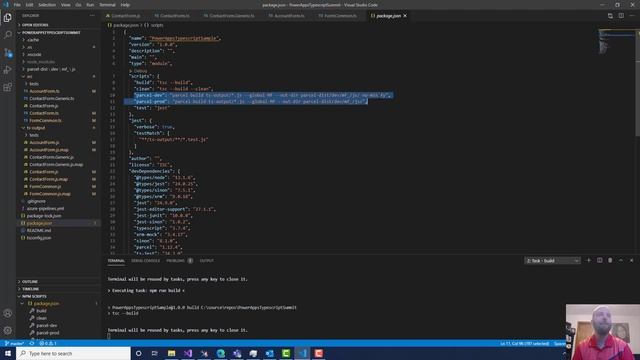Open azure-pipelines.yml file
This screenshot has height=360, width=640.
click(45, 209)
